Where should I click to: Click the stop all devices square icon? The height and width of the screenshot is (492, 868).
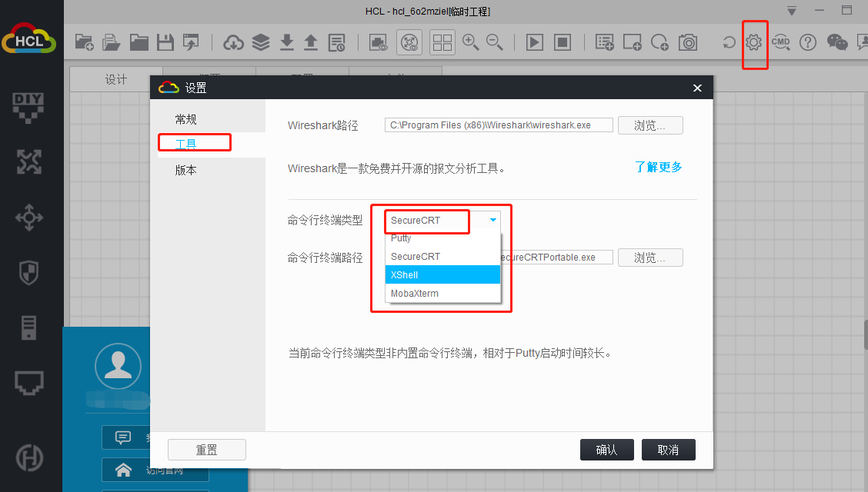click(x=563, y=42)
